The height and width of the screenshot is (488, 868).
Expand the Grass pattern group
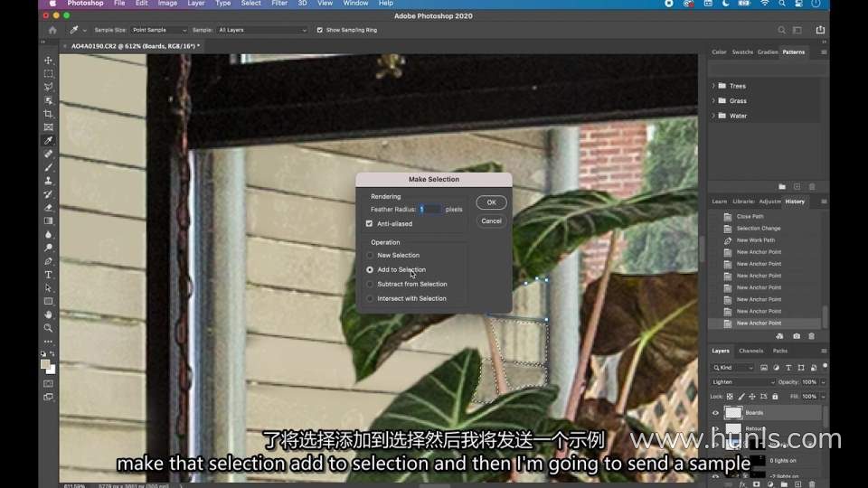click(x=713, y=100)
